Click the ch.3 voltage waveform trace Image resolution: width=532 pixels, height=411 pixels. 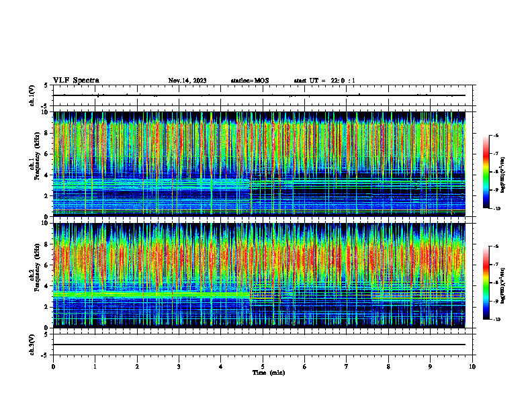coord(259,345)
